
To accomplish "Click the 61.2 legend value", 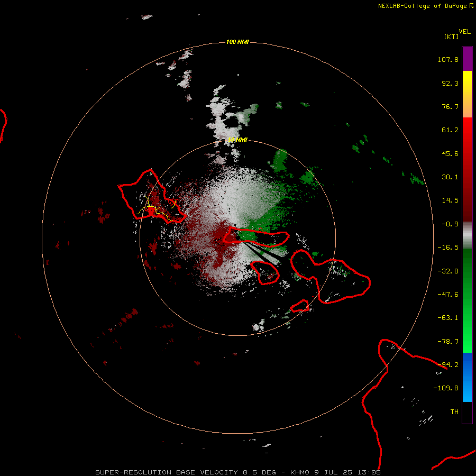I will coord(450,130).
